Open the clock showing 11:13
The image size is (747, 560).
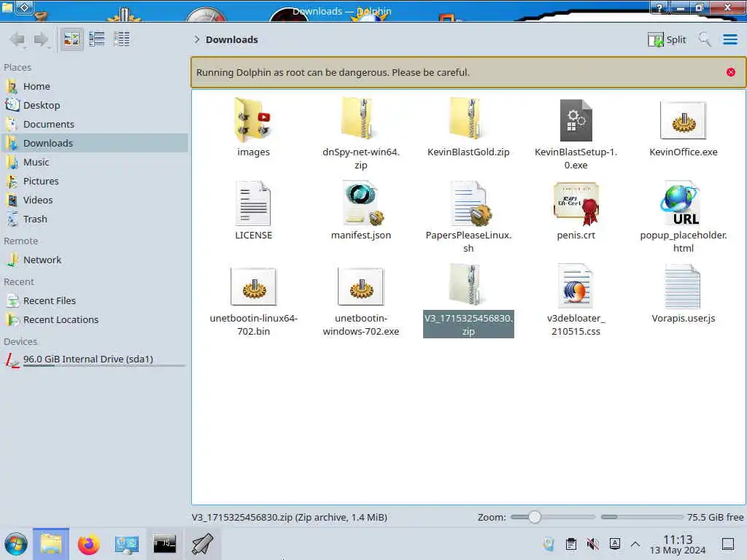(x=678, y=544)
